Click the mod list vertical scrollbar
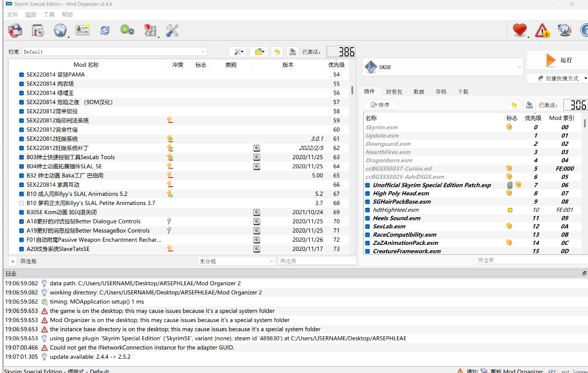This screenshot has height=373, width=588. click(x=352, y=90)
